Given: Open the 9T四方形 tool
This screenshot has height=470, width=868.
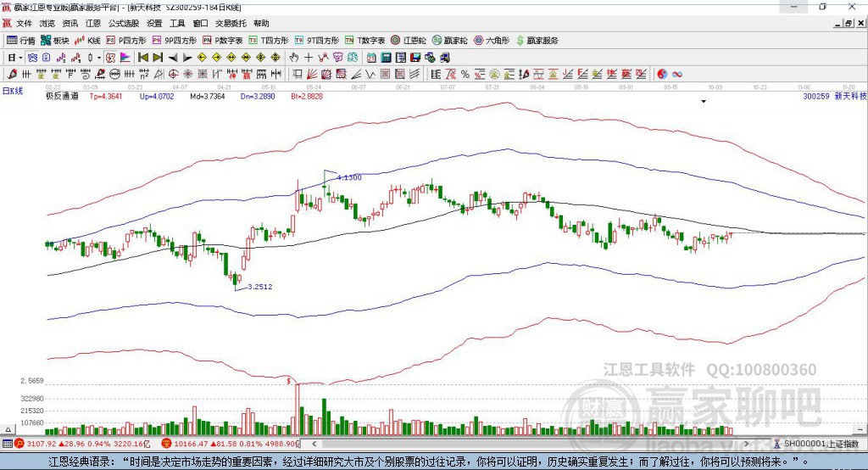Looking at the screenshot, I should point(317,41).
